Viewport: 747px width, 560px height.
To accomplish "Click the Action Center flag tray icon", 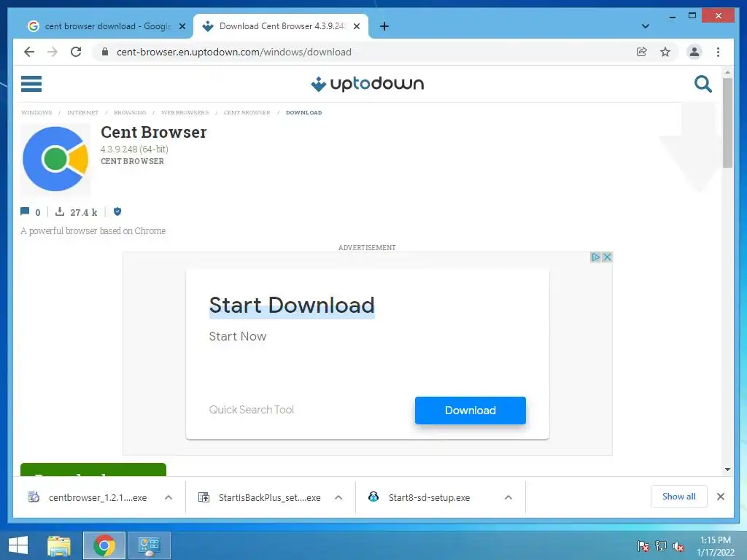I will [643, 545].
